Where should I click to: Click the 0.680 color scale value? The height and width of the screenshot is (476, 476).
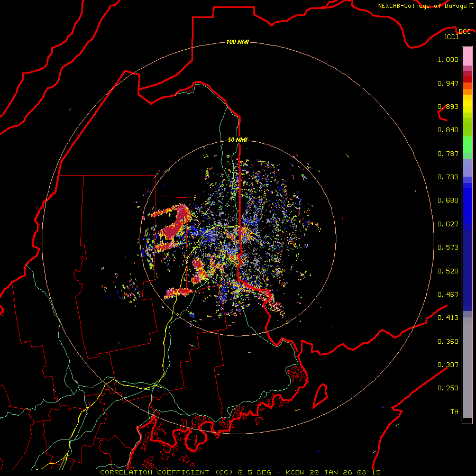point(448,200)
